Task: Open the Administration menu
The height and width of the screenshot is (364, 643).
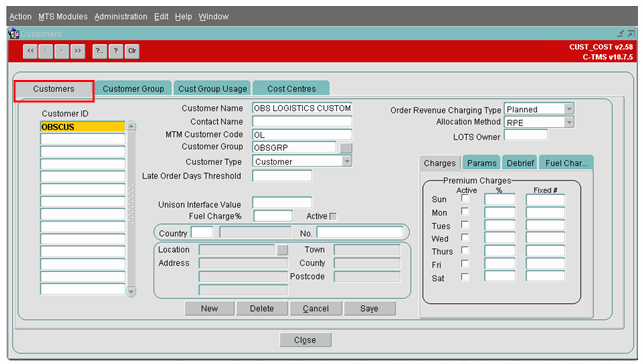Action: (x=121, y=17)
